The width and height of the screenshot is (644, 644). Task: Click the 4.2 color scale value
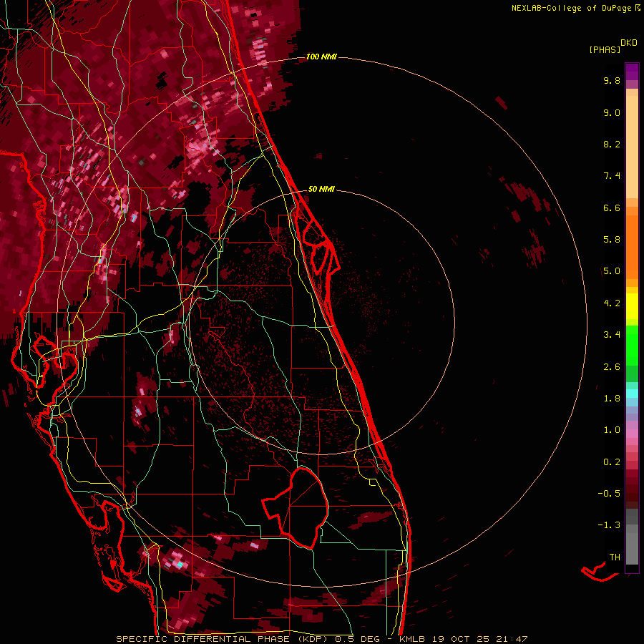point(612,303)
